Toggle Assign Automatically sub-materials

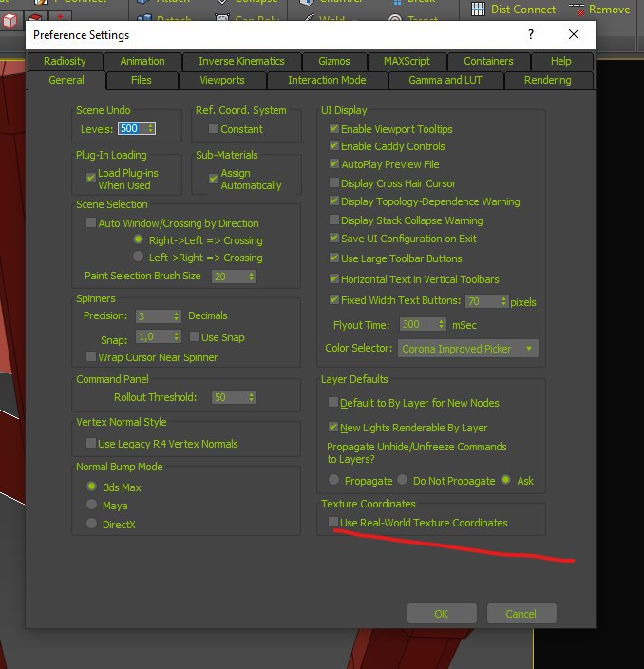point(214,179)
